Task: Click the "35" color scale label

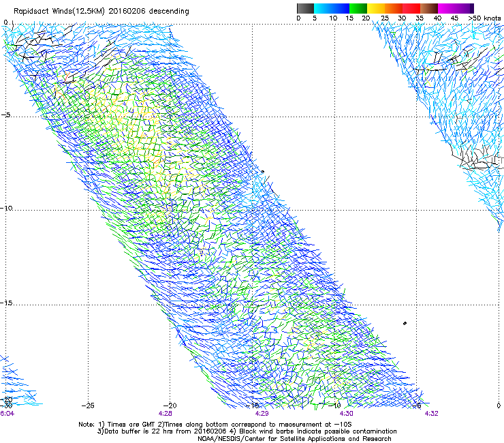Action: point(420,18)
